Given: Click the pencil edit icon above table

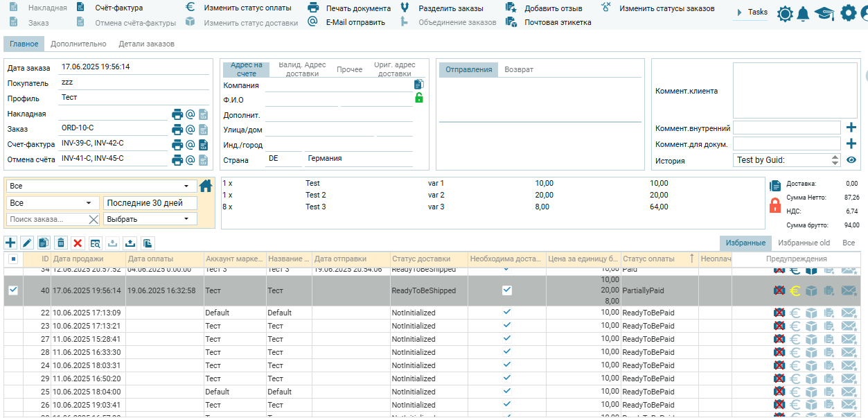Looking at the screenshot, I should (27, 243).
